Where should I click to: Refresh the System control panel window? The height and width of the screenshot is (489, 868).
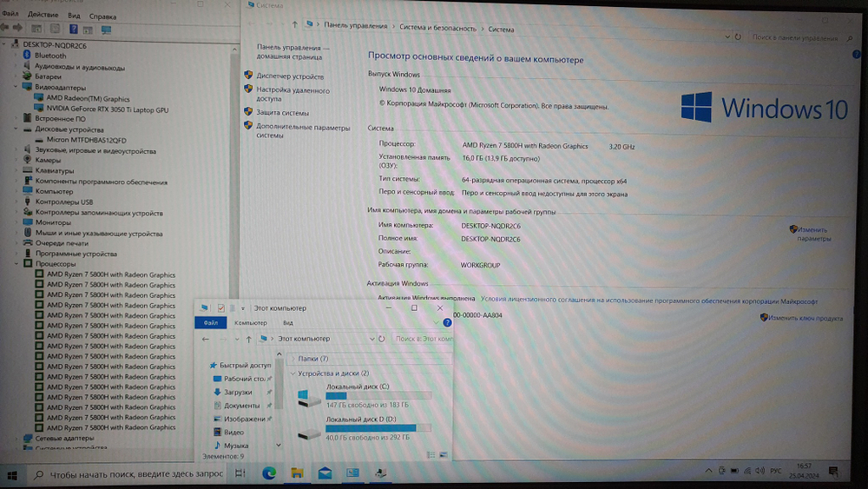(738, 37)
